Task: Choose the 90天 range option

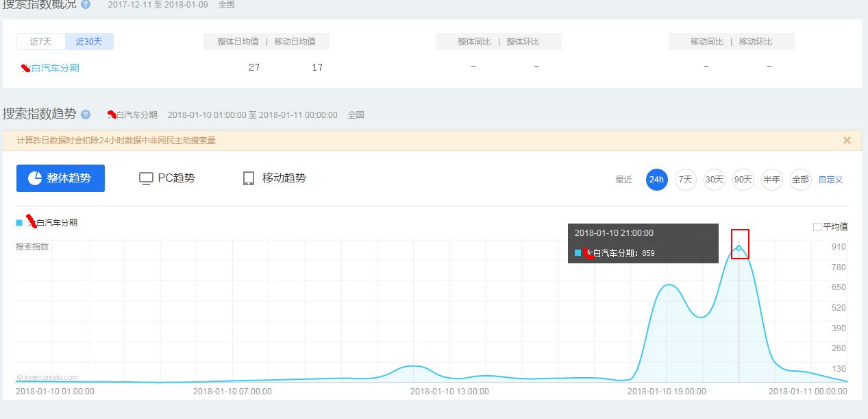Action: click(743, 180)
